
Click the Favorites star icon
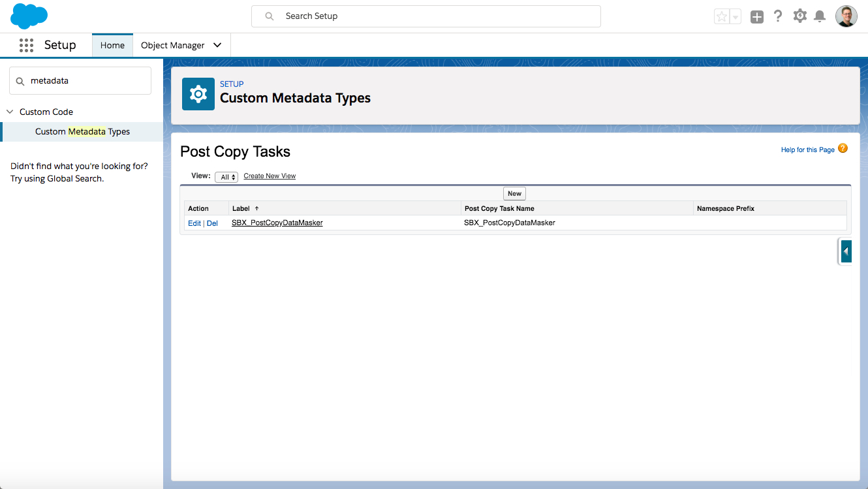722,17
